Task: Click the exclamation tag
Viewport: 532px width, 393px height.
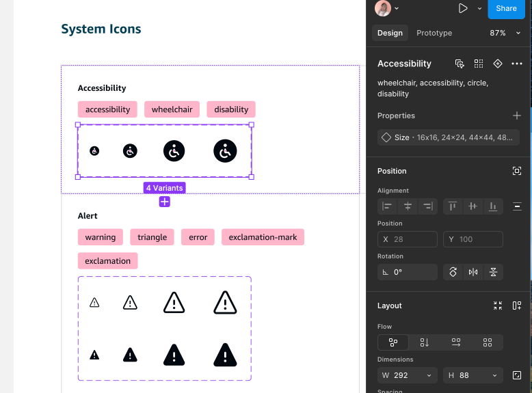Action: pyautogui.click(x=107, y=261)
